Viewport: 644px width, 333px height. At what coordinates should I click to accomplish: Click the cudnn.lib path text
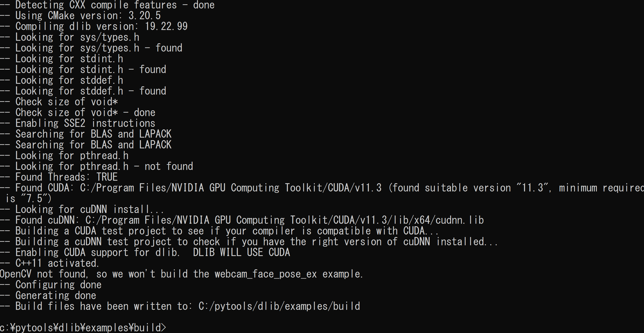coord(285,220)
